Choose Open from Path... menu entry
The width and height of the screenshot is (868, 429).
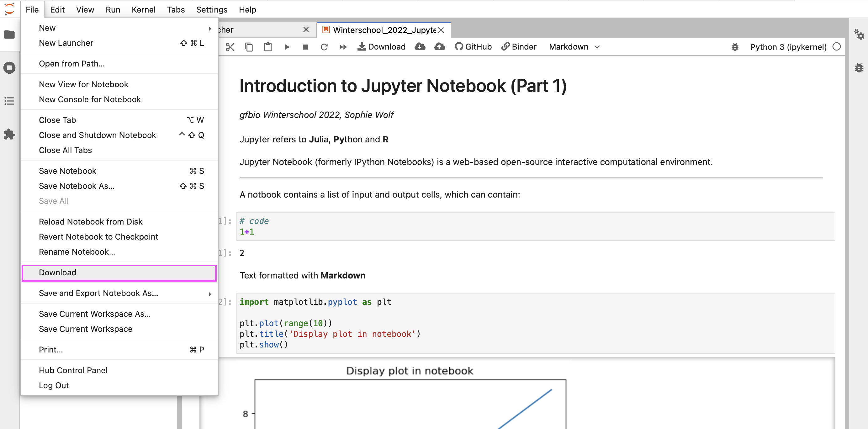pyautogui.click(x=119, y=64)
